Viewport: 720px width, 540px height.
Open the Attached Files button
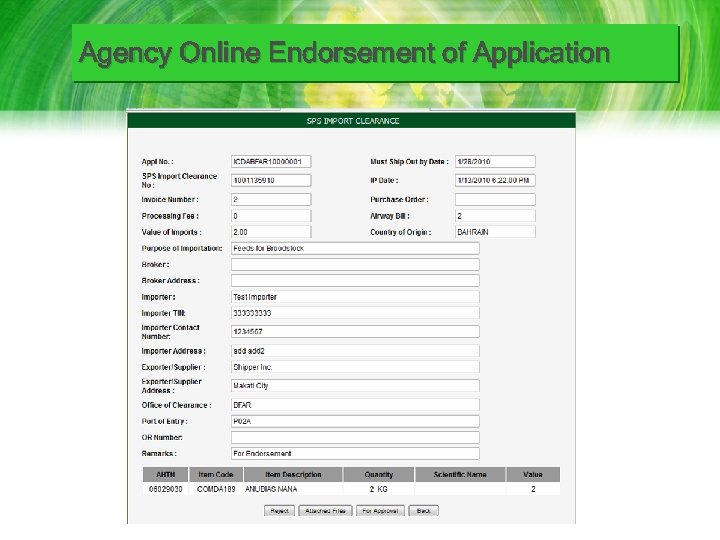click(325, 511)
